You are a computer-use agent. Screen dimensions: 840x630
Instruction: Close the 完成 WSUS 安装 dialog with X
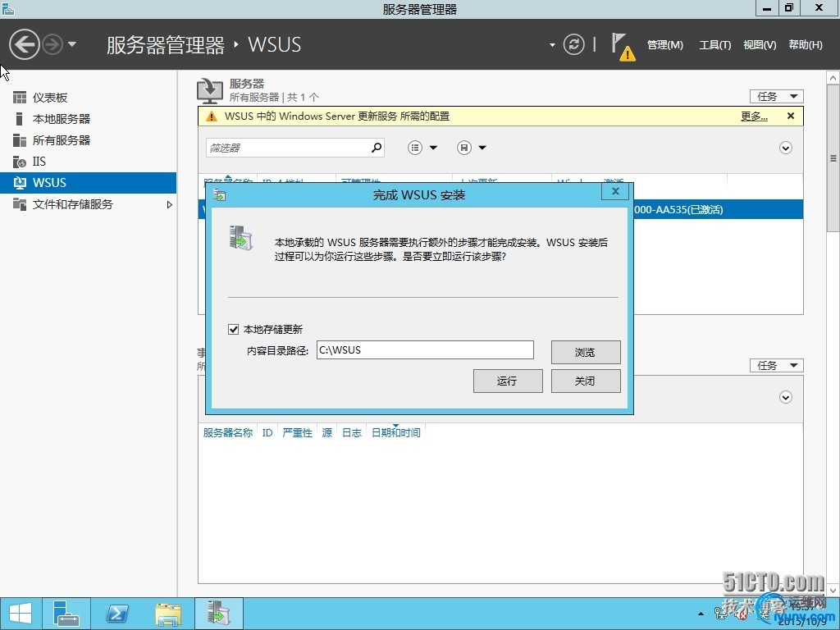click(615, 191)
